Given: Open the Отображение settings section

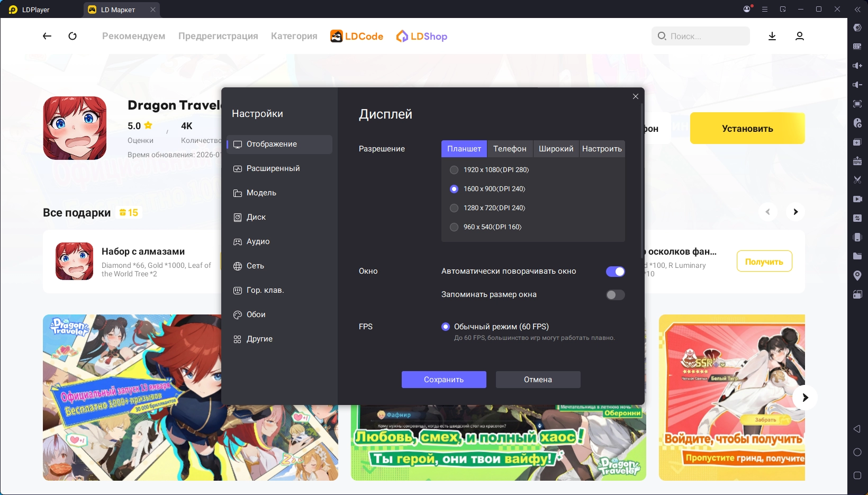Looking at the screenshot, I should pos(279,144).
